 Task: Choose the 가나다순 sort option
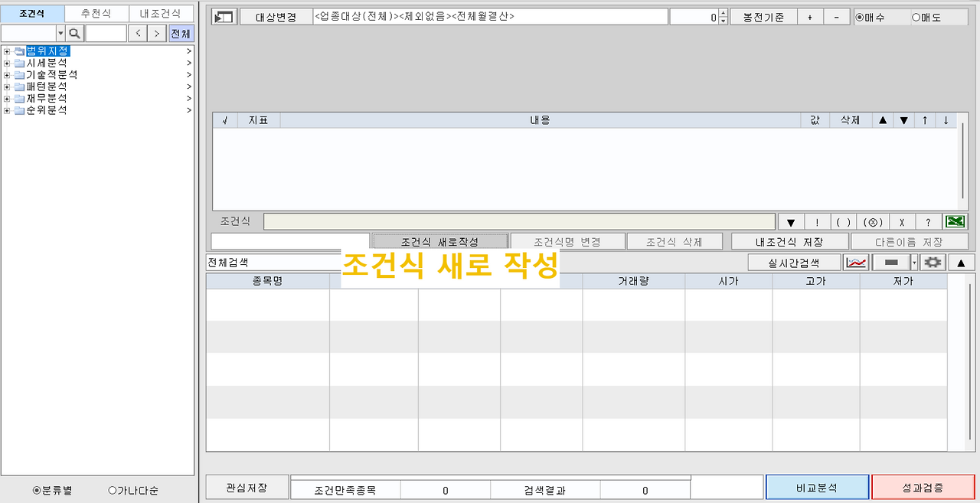point(133,491)
